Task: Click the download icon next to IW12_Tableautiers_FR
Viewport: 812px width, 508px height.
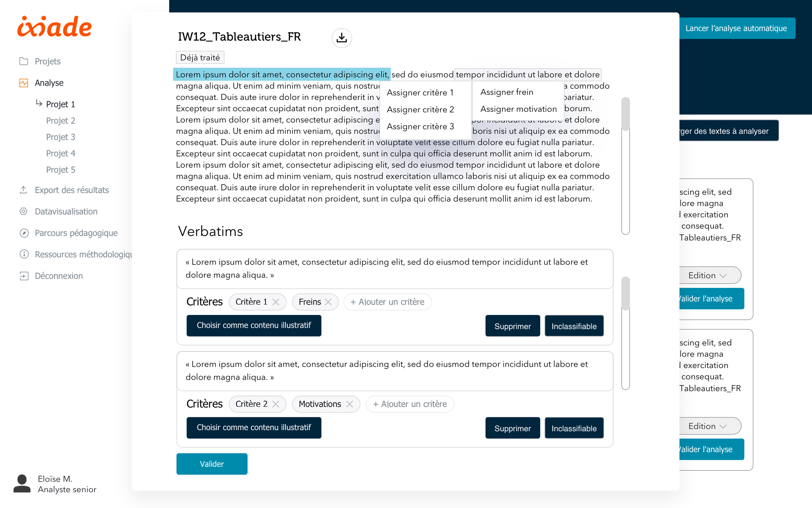Action: 342,38
